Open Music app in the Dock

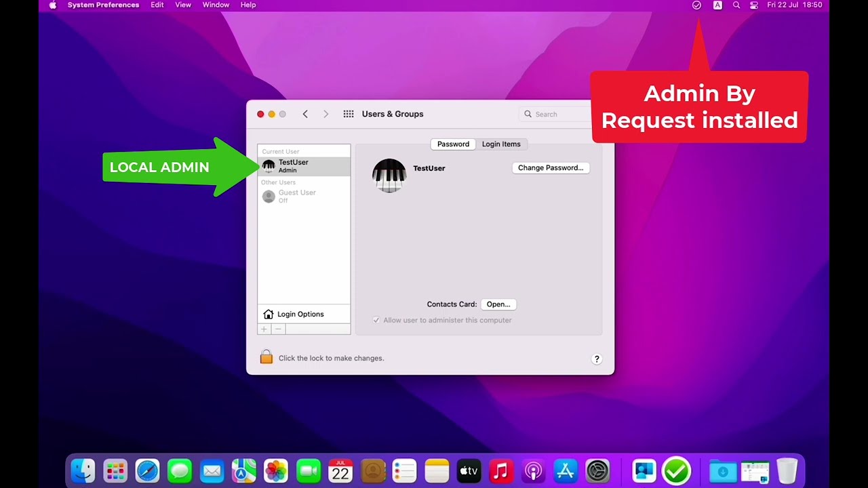click(x=501, y=470)
